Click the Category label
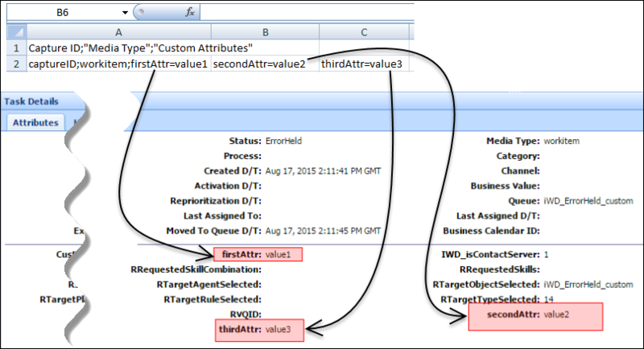This screenshot has height=349, width=644. pyautogui.click(x=518, y=156)
